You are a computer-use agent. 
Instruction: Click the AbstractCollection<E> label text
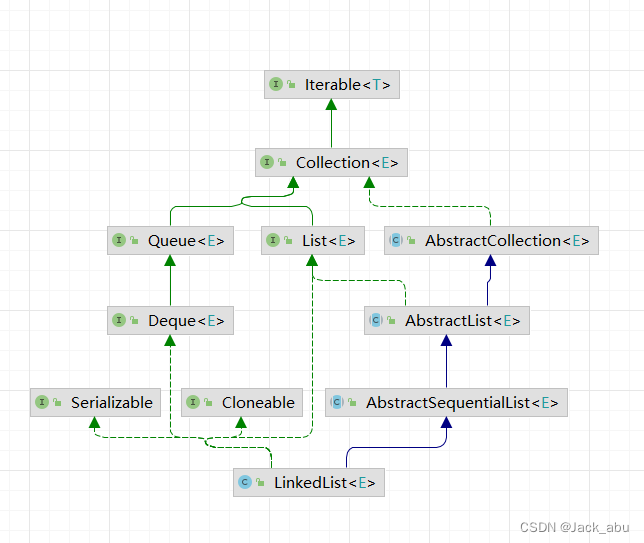(507, 241)
